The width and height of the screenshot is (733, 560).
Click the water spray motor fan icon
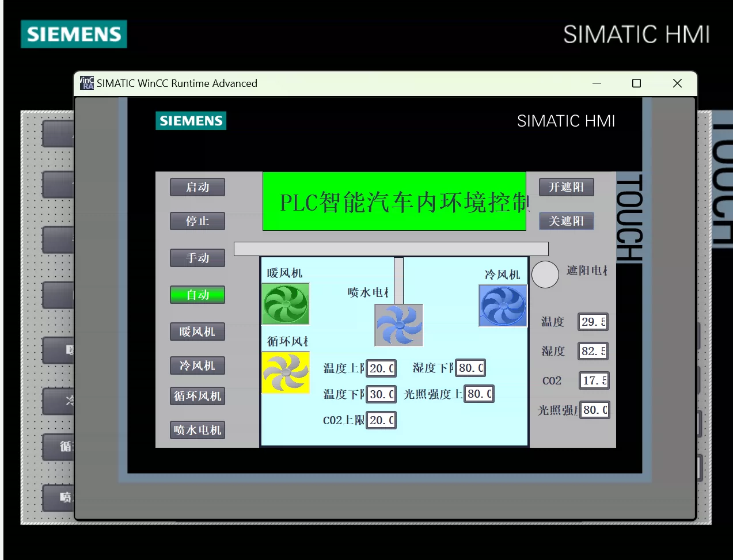click(x=399, y=325)
